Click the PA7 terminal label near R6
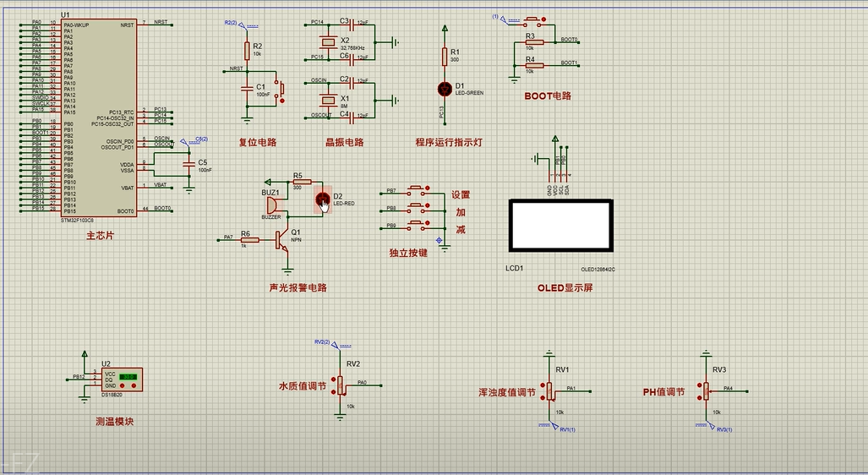Image resolution: width=868 pixels, height=475 pixels. click(228, 237)
